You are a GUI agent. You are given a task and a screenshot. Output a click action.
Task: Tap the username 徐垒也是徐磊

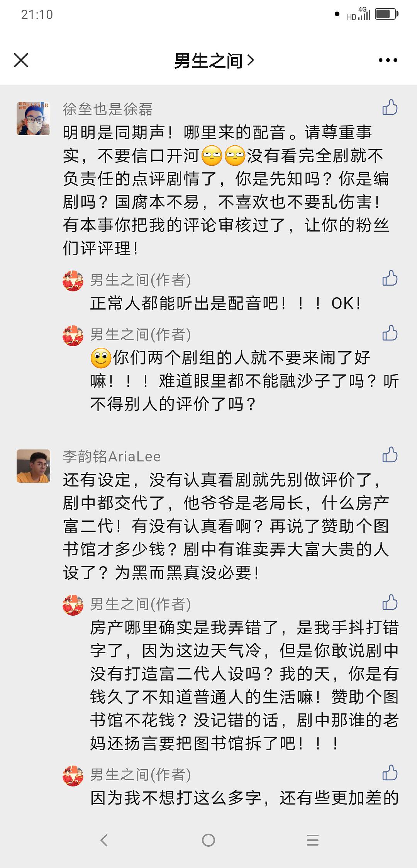pos(108,109)
